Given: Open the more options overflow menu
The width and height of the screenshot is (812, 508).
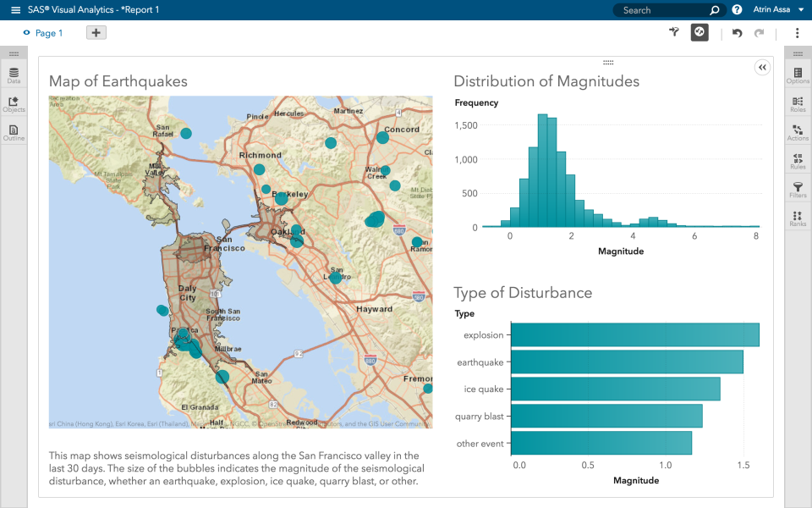Looking at the screenshot, I should point(798,32).
